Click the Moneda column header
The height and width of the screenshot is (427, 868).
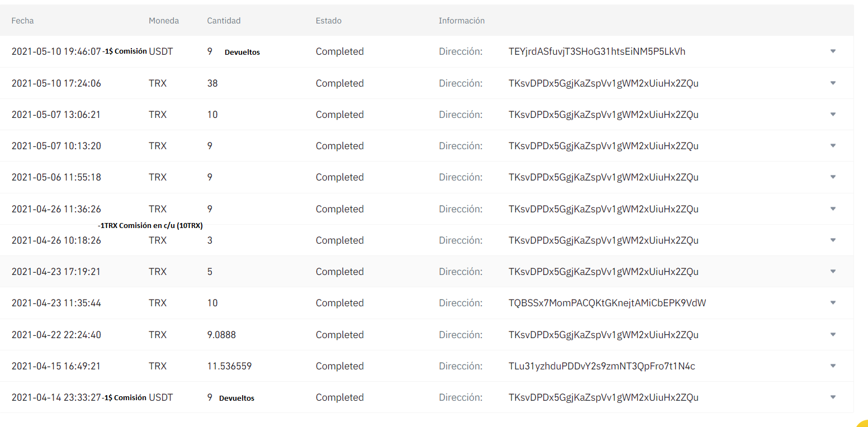click(x=164, y=21)
